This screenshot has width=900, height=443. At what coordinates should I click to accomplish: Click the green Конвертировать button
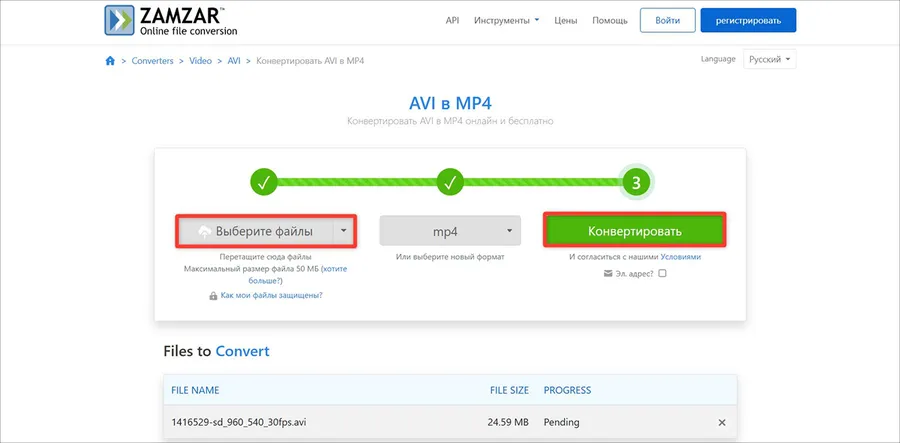pyautogui.click(x=634, y=231)
